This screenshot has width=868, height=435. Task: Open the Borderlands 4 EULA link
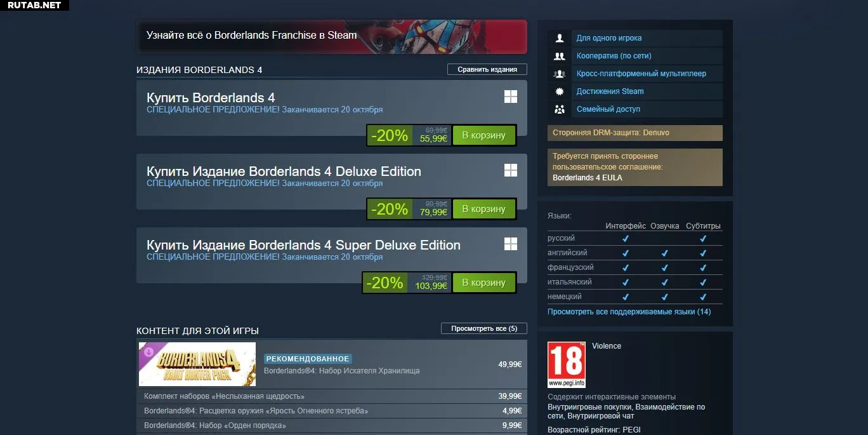click(x=587, y=178)
